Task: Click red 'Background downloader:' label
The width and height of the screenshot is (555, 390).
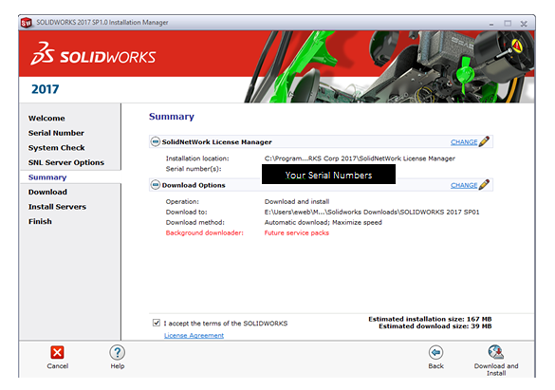Action: point(205,233)
